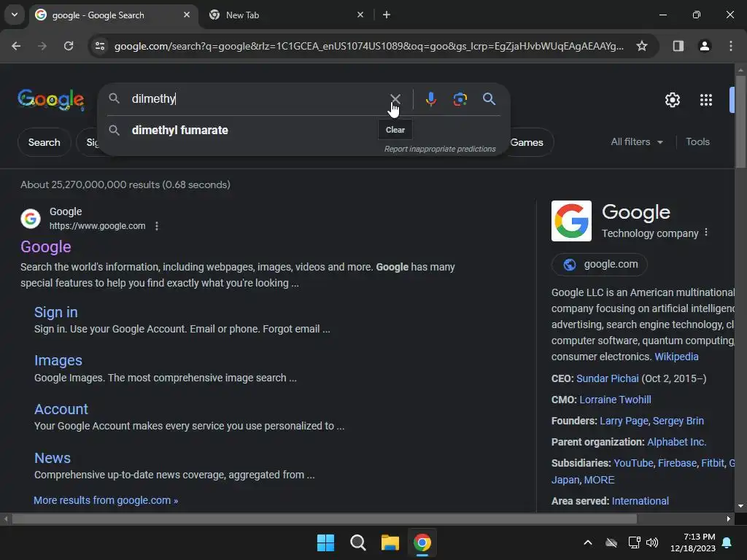Click the Google logo beside search box
Screen dimensions: 747x560
tap(51, 100)
